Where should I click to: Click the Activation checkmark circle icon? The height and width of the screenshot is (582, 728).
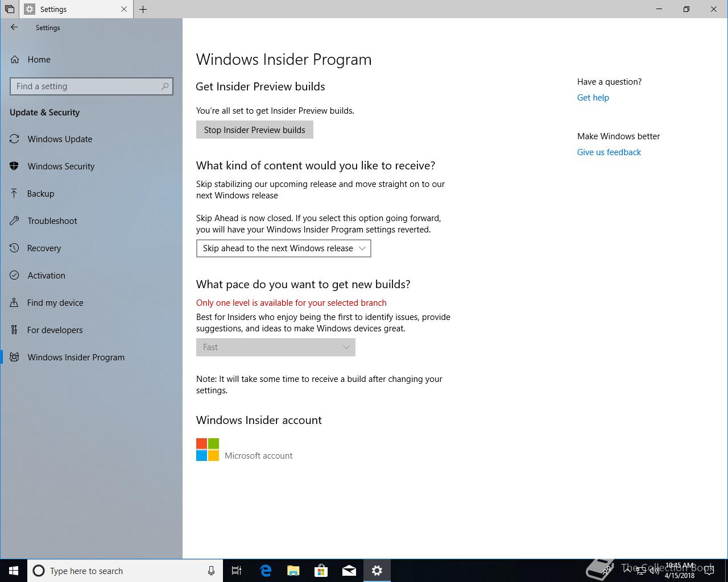[15, 276]
